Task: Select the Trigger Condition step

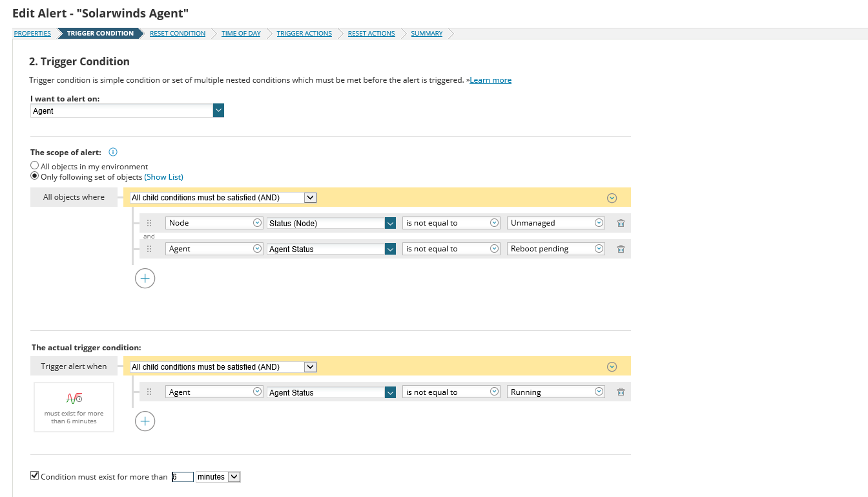Action: click(x=100, y=34)
